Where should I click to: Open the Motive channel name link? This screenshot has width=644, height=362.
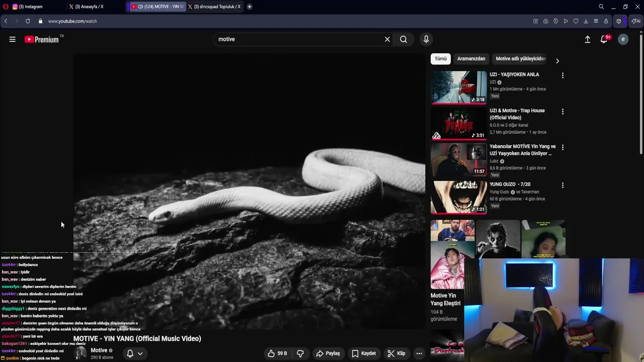[99, 350]
